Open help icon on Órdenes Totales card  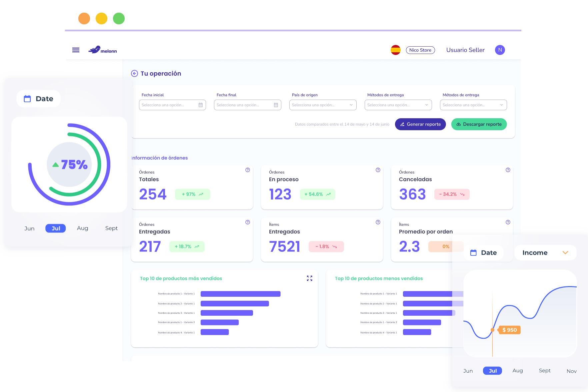click(248, 170)
